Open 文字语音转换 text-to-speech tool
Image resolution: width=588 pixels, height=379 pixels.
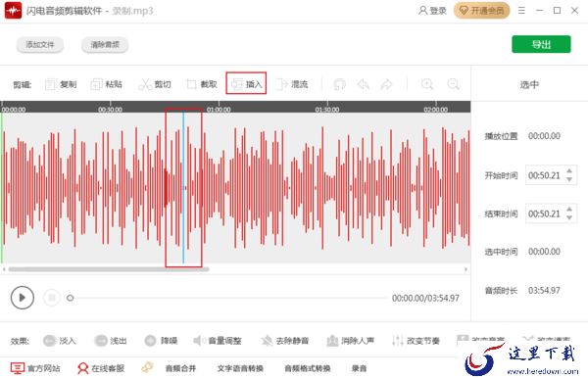(x=240, y=368)
